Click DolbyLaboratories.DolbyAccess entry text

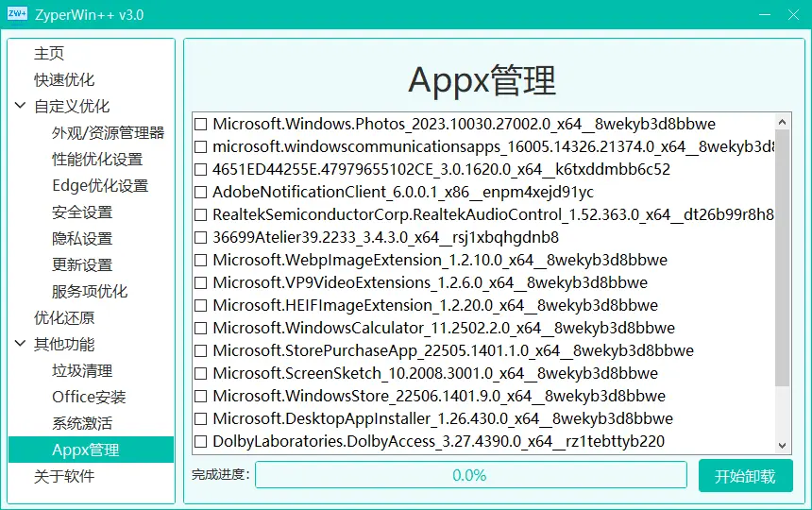(439, 442)
